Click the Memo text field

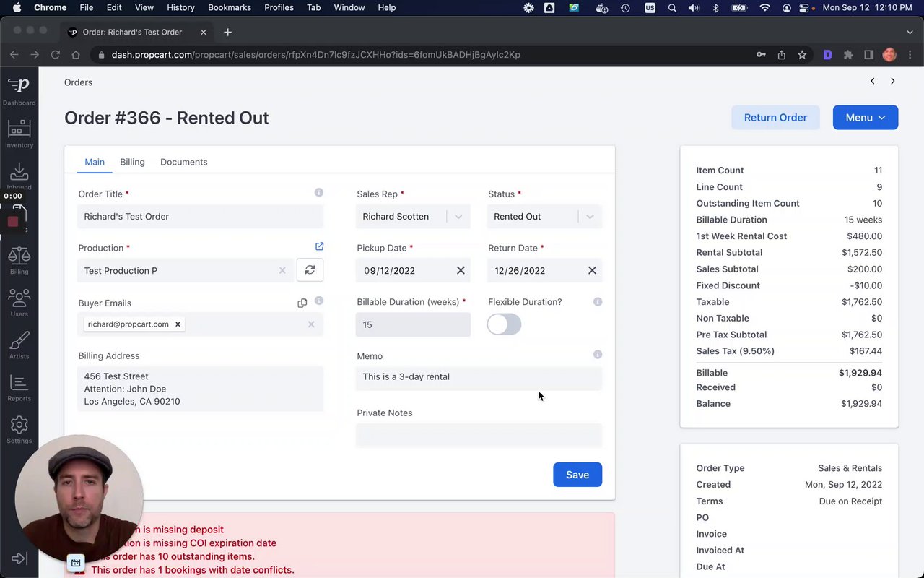pos(479,377)
